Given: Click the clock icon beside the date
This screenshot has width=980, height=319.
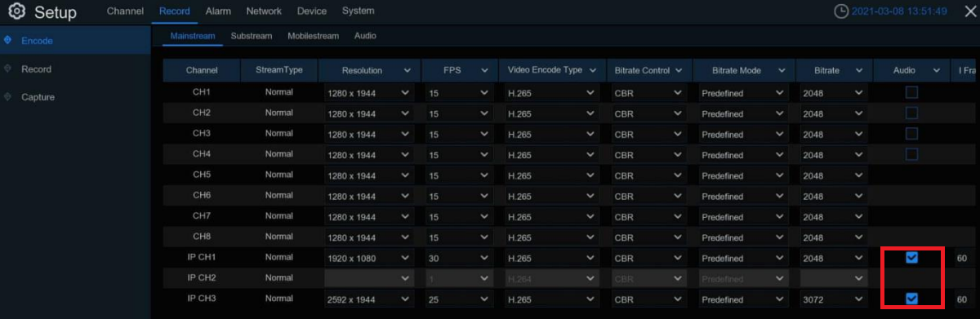Looking at the screenshot, I should (841, 11).
